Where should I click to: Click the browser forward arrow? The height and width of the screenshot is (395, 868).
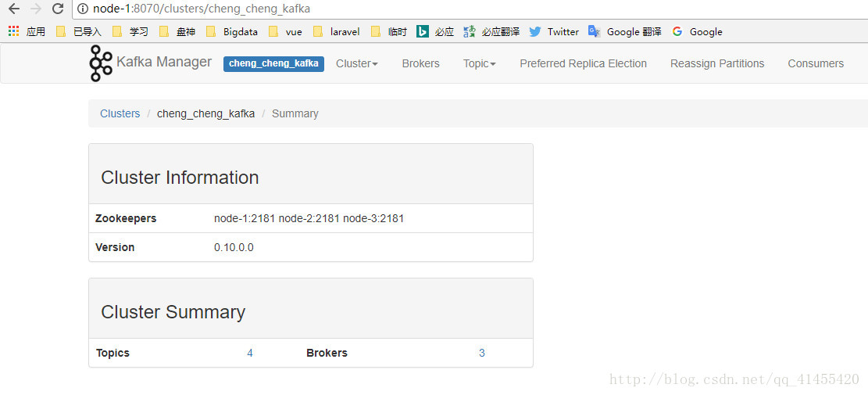(35, 9)
